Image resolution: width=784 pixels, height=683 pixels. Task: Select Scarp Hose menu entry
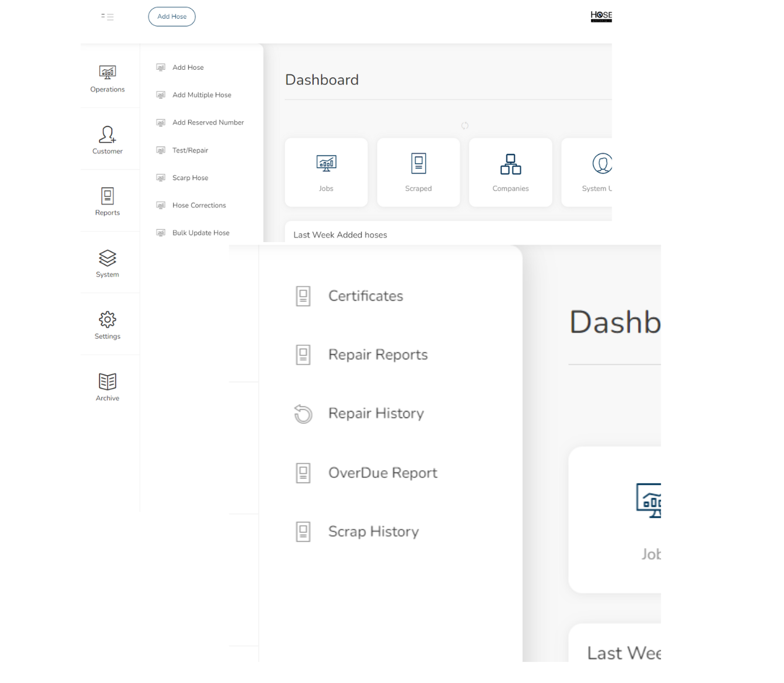[190, 178]
